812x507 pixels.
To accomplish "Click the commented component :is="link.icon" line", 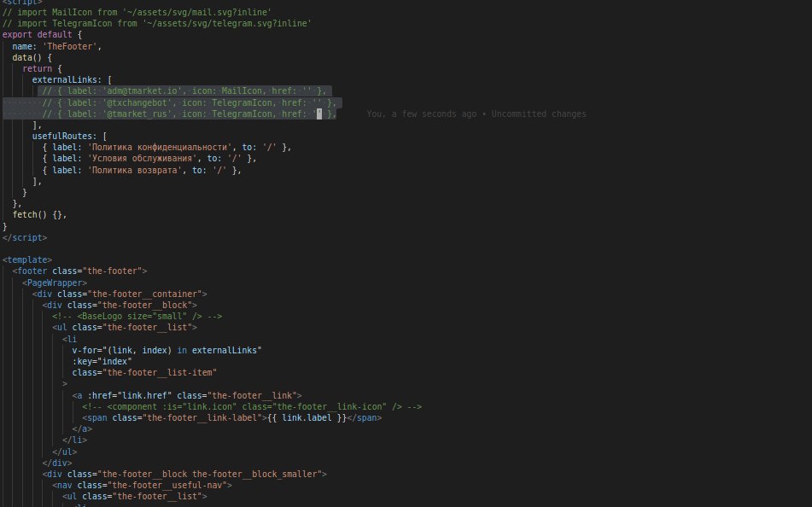I will coord(252,407).
